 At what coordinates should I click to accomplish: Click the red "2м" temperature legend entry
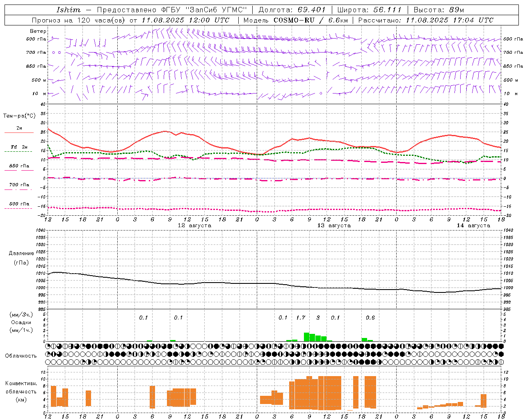(19, 128)
